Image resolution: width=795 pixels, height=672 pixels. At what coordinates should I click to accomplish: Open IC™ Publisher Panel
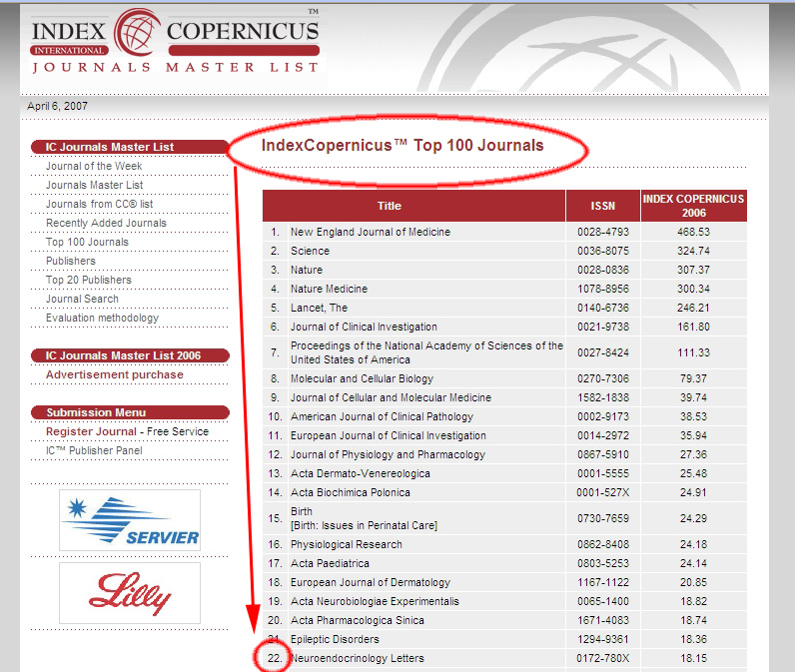(x=94, y=450)
